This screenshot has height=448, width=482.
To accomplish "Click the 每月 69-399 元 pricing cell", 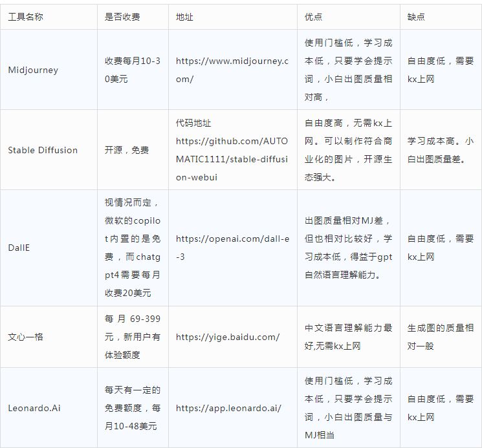I will point(133,337).
